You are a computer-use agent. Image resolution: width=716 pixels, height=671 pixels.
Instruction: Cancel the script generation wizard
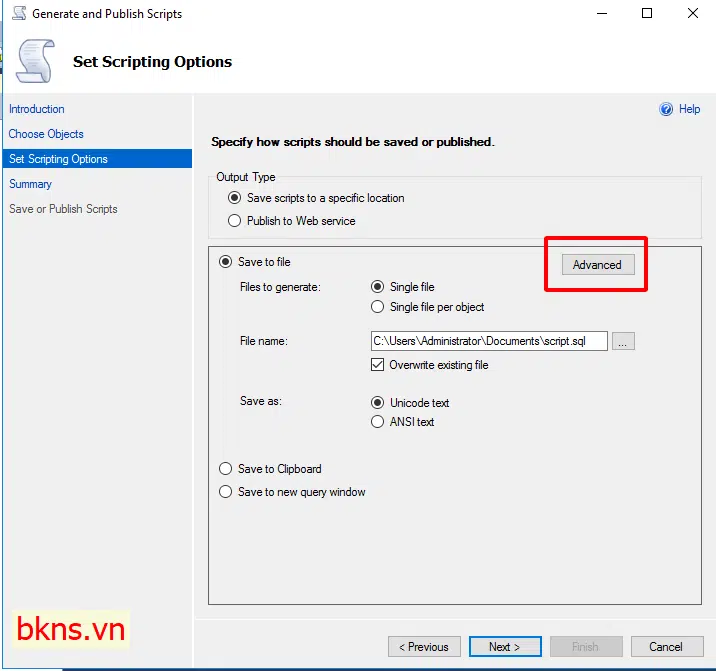pyautogui.click(x=666, y=647)
